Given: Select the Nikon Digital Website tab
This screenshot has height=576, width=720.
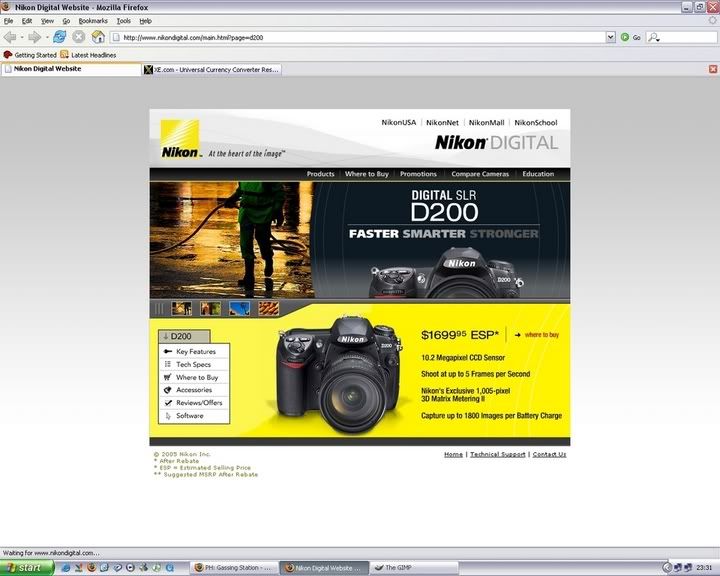Looking at the screenshot, I should coord(71,69).
